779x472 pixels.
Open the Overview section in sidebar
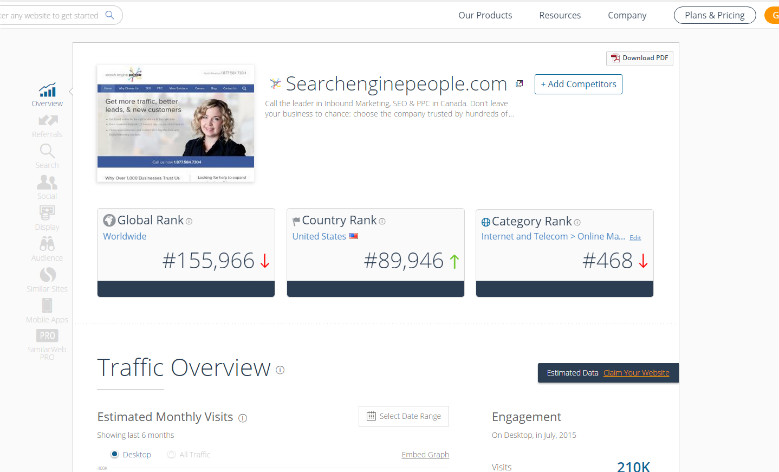(x=47, y=94)
